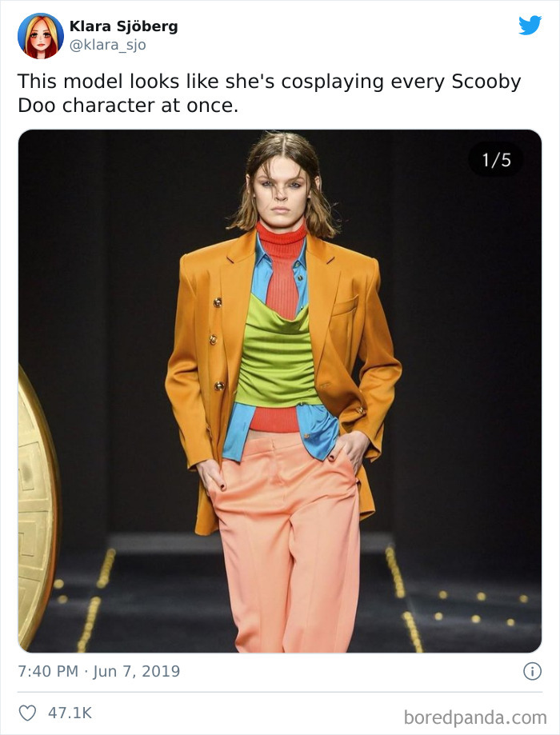
Task: Open the Klara Sjöberg display name link
Action: 124,26
